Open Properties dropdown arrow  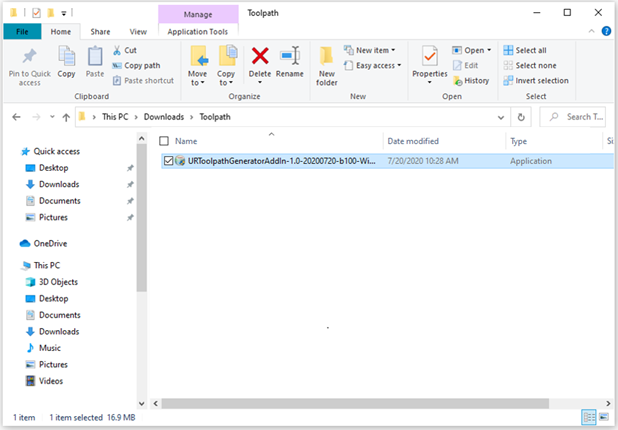430,82
